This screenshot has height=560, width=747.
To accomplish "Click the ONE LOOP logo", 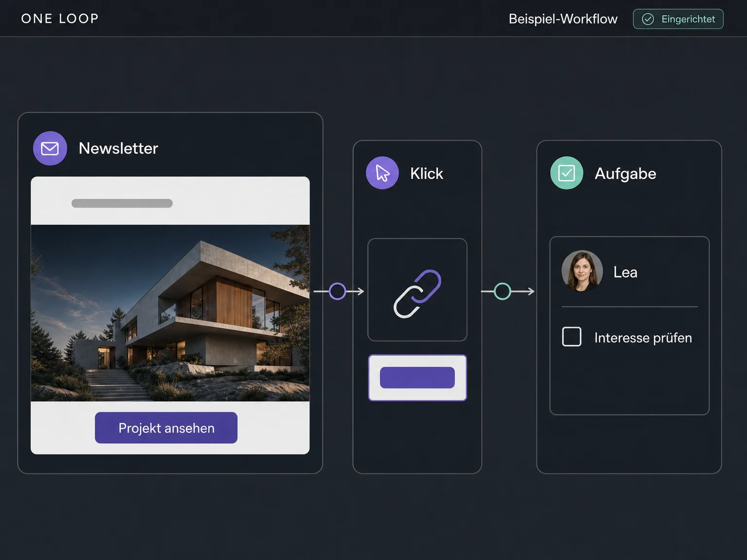I will point(60,18).
